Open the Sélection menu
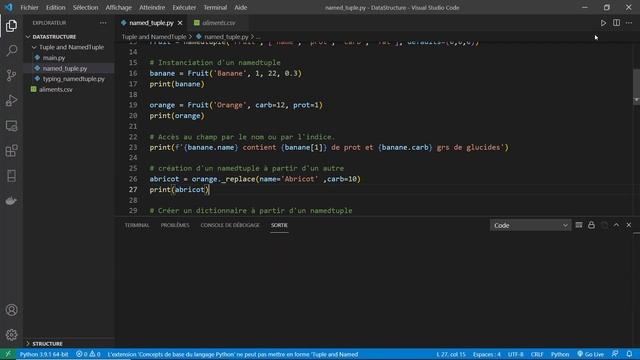Viewport: 640px width, 360px height. [85, 7]
